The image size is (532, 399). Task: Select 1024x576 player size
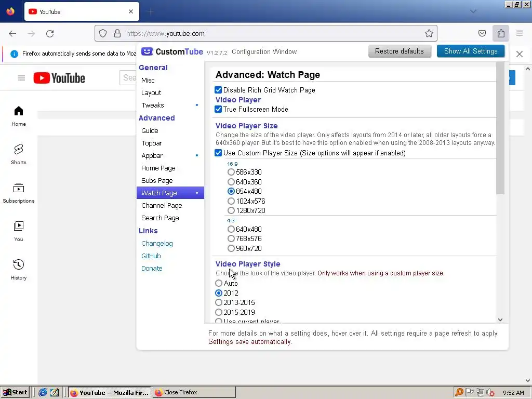[231, 201]
